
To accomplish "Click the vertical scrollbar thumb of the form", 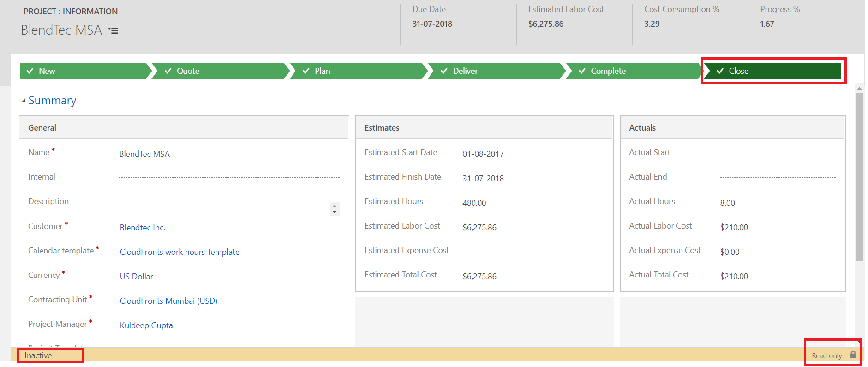I will coord(859,177).
